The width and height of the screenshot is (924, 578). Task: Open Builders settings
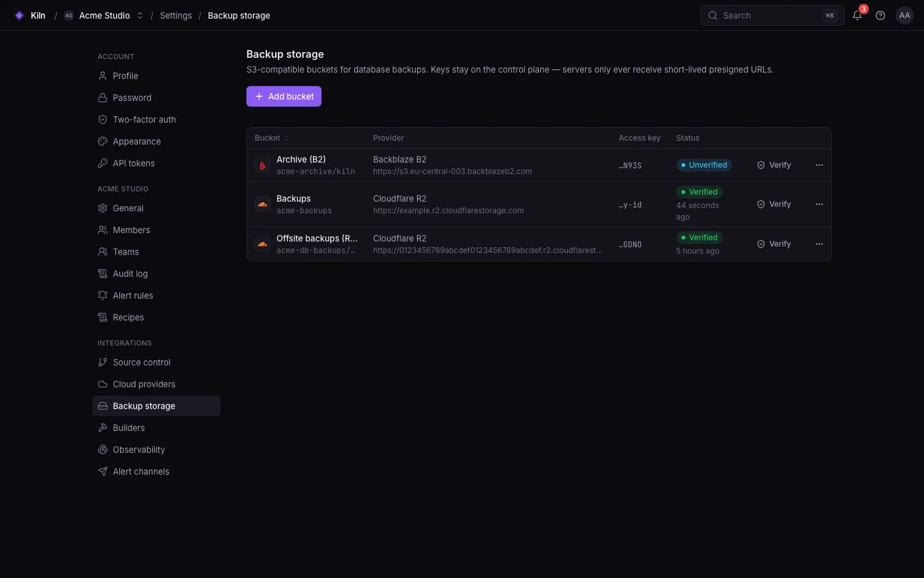click(157, 428)
